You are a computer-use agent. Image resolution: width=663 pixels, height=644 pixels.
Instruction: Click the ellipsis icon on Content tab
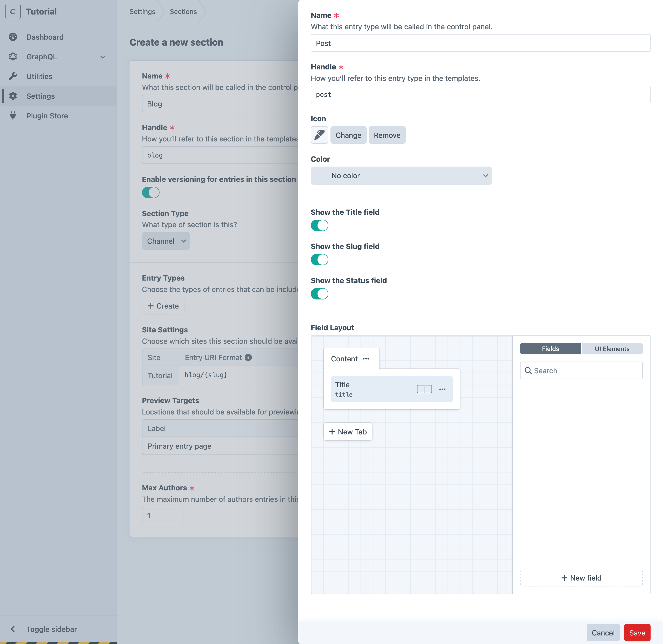click(366, 359)
